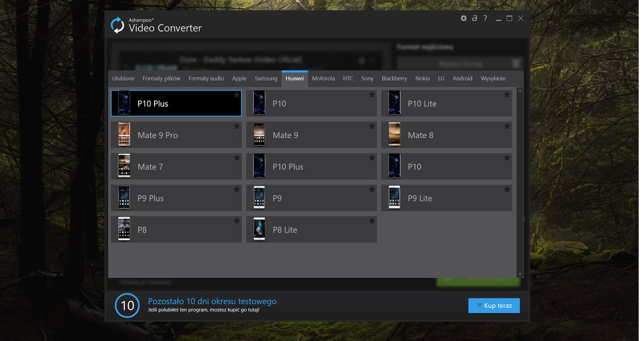644x341 pixels.
Task: Open the settings gear icon
Action: pos(464,18)
